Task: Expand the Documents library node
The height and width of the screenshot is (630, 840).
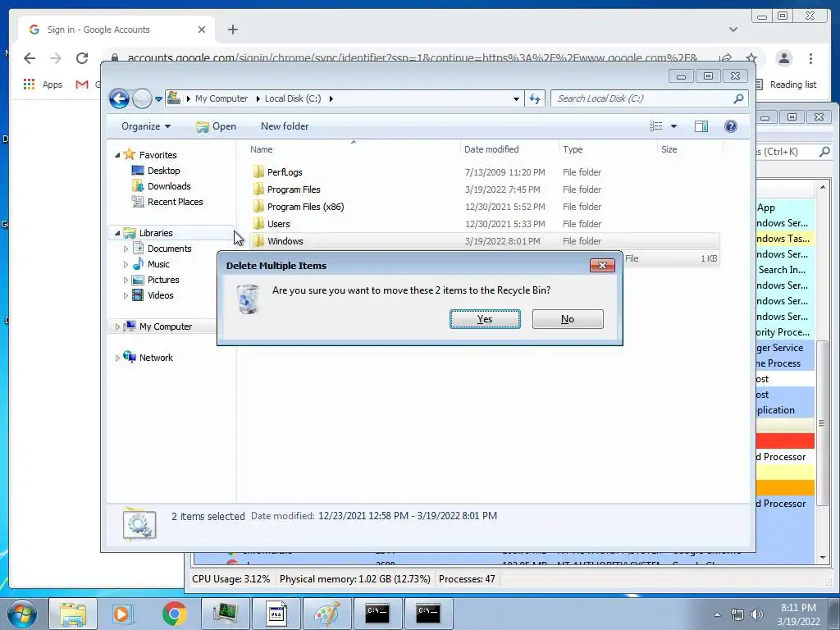Action: point(126,249)
